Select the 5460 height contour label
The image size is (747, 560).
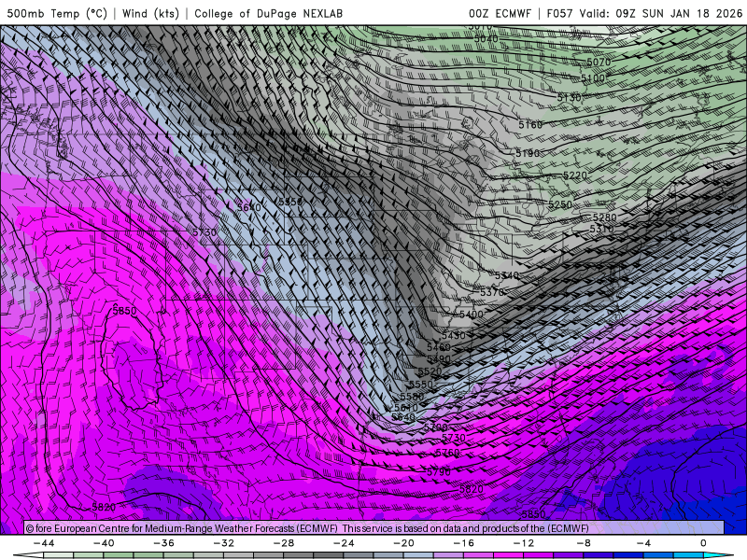(439, 347)
